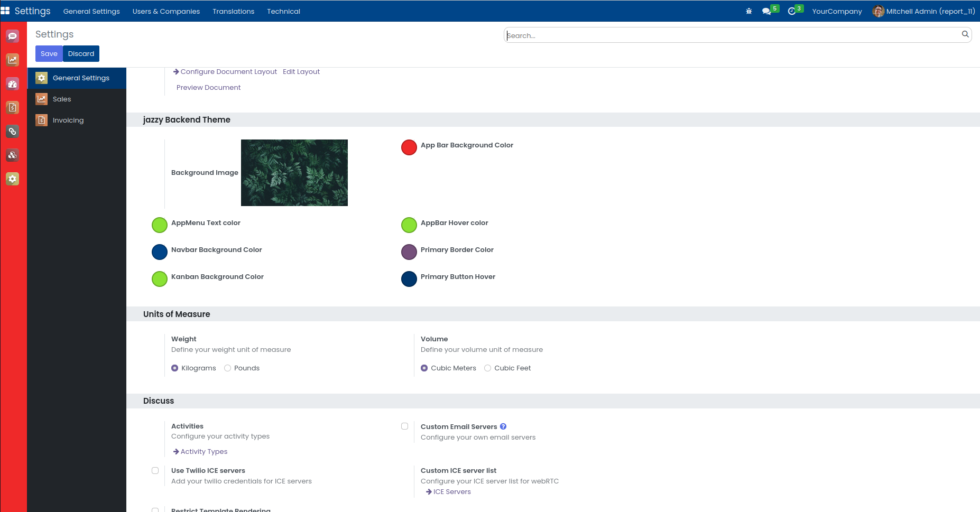Open the Apps cubes icon in sidebar
The image size is (980, 512).
[13, 155]
